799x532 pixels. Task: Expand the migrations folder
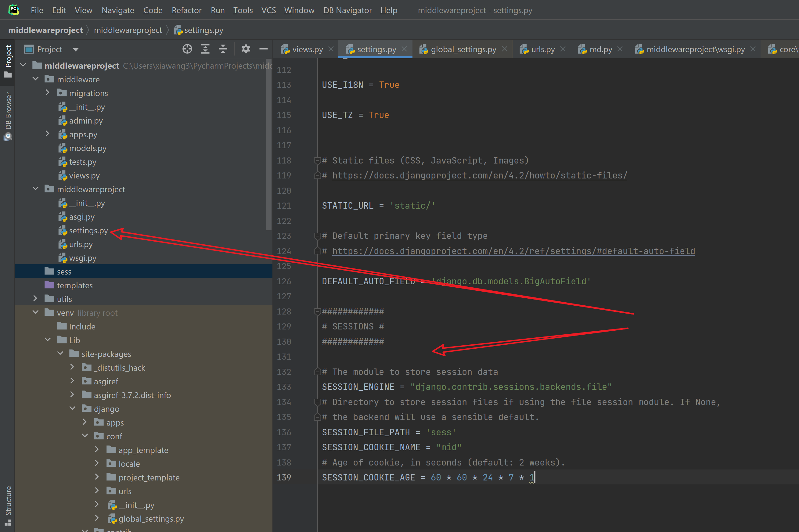48,93
